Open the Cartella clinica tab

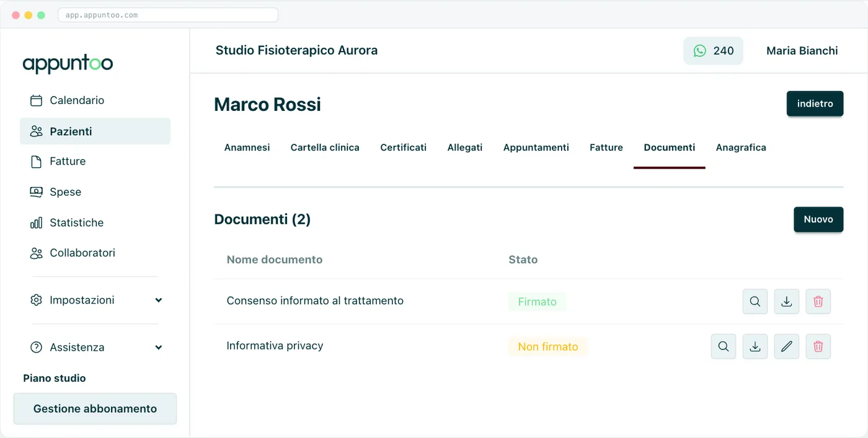point(325,147)
